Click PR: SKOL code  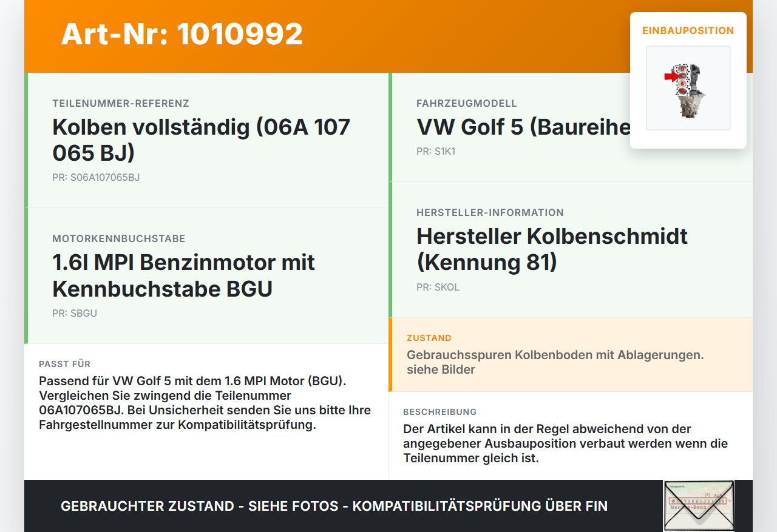(438, 288)
